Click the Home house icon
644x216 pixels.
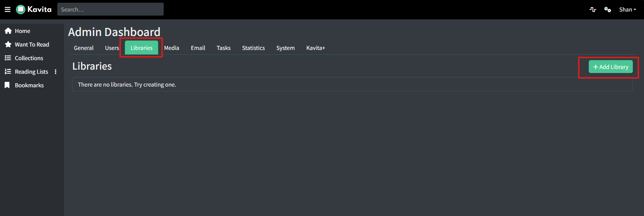tap(8, 31)
